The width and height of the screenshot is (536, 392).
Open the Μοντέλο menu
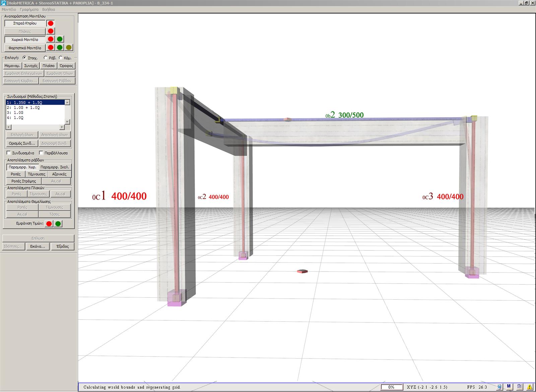coord(9,10)
